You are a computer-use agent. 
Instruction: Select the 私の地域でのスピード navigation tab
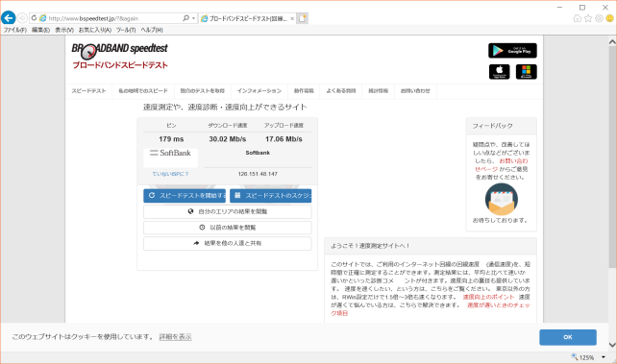(x=143, y=91)
